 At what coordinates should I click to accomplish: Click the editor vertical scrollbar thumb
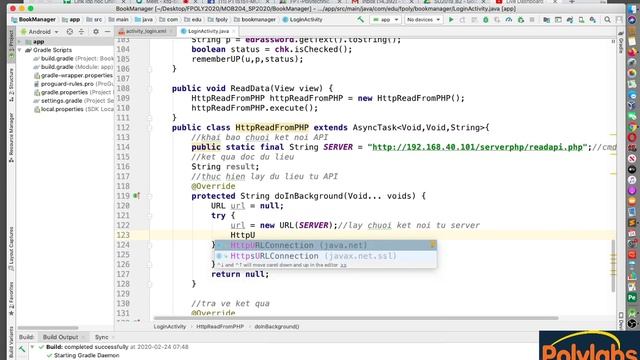point(613,266)
